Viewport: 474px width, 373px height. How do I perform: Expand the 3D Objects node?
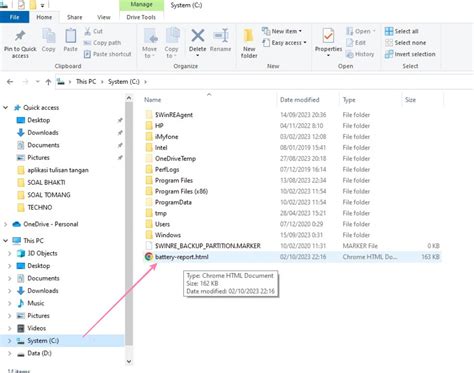click(10, 253)
